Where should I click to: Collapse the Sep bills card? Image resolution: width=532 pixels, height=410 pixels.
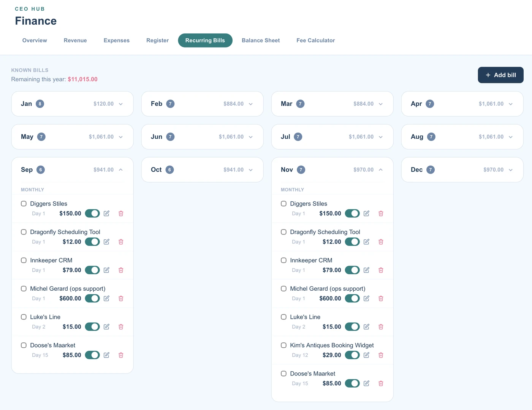(72, 170)
